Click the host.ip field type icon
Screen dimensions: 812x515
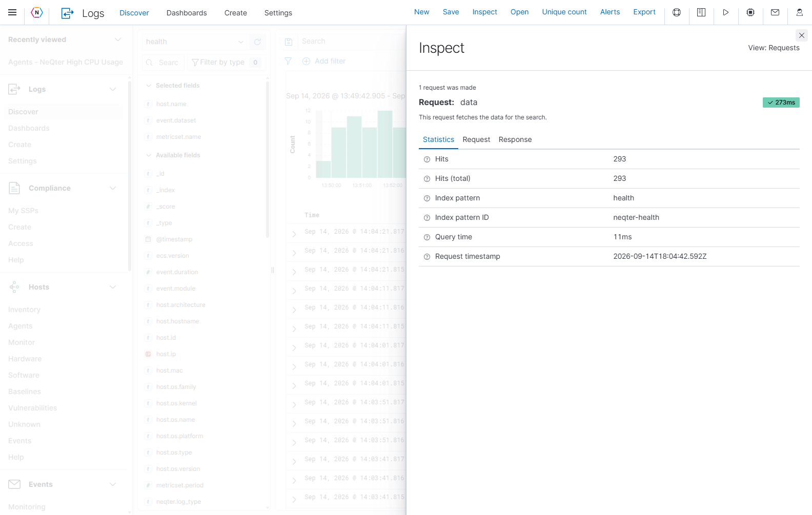point(148,354)
